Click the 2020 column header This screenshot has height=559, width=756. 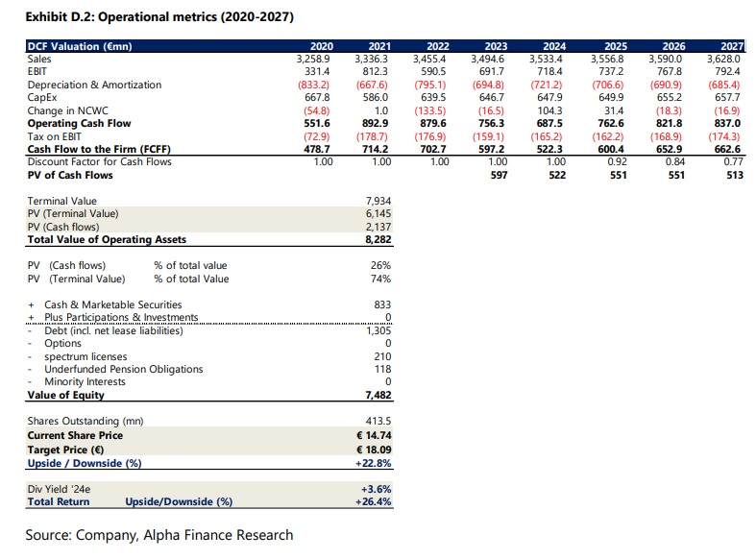click(322, 46)
